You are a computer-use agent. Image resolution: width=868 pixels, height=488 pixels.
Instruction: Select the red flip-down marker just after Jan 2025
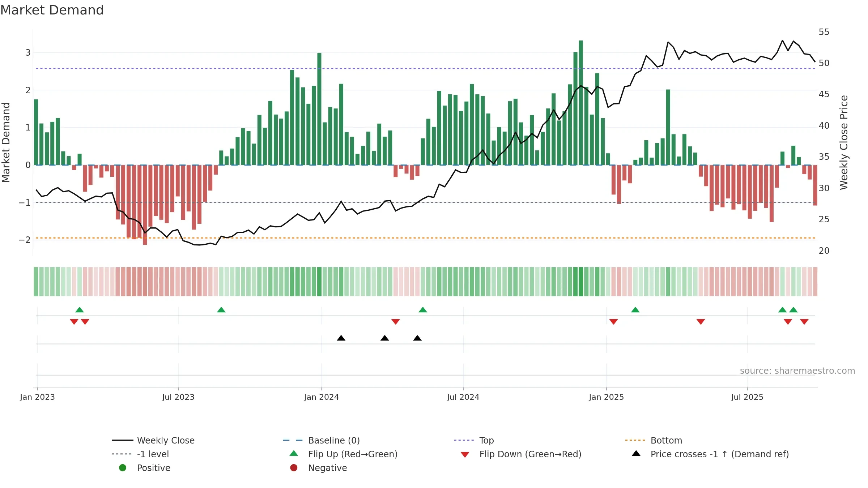click(x=613, y=322)
